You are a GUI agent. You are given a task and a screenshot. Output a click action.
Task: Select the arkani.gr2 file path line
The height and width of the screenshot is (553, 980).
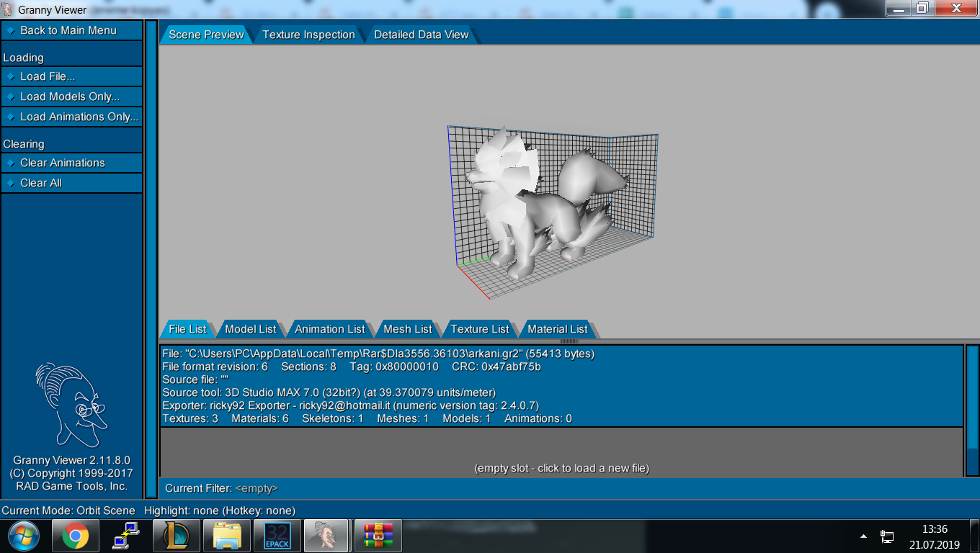click(378, 354)
